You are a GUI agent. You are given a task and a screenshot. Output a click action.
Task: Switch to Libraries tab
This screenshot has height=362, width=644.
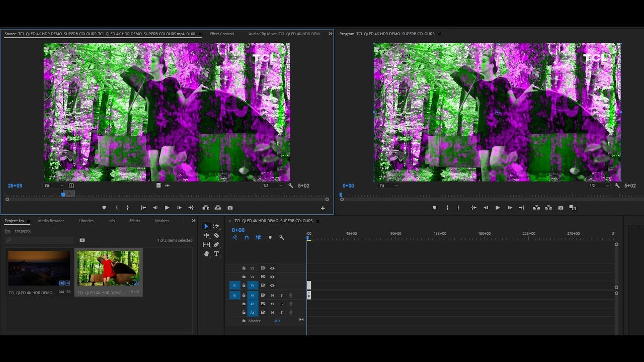pyautogui.click(x=86, y=221)
